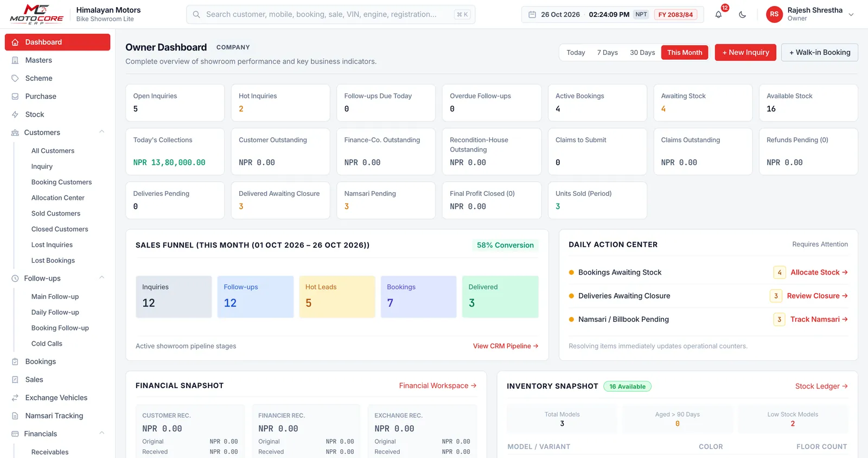
Task: Click the Customers group icon
Action: [x=15, y=132]
